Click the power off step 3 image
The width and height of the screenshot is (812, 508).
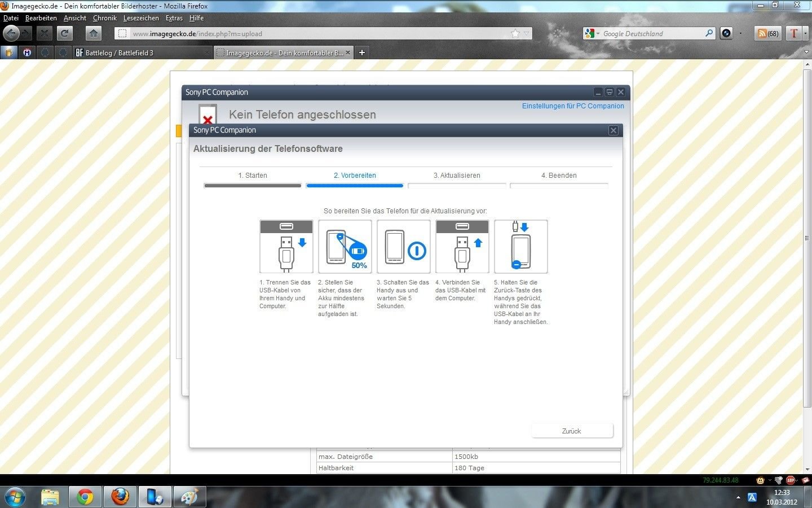[404, 247]
